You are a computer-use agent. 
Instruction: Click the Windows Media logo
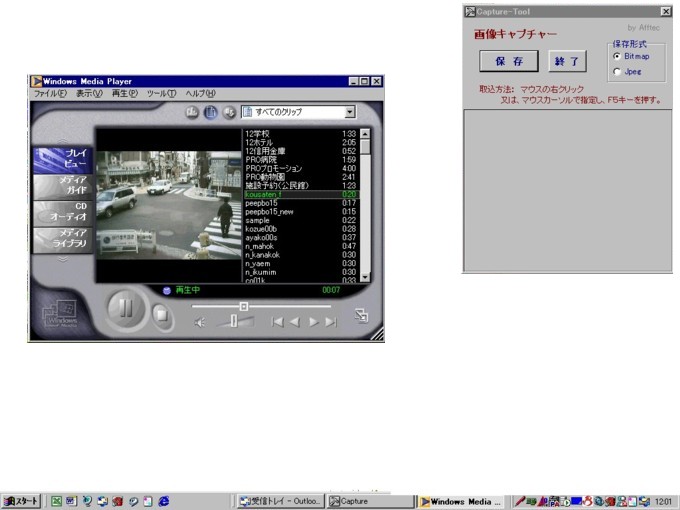pos(61,315)
